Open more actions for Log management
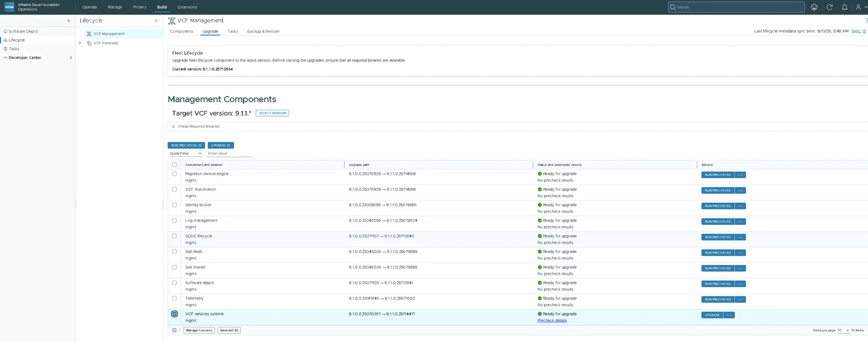This screenshot has width=868, height=342. (x=740, y=221)
